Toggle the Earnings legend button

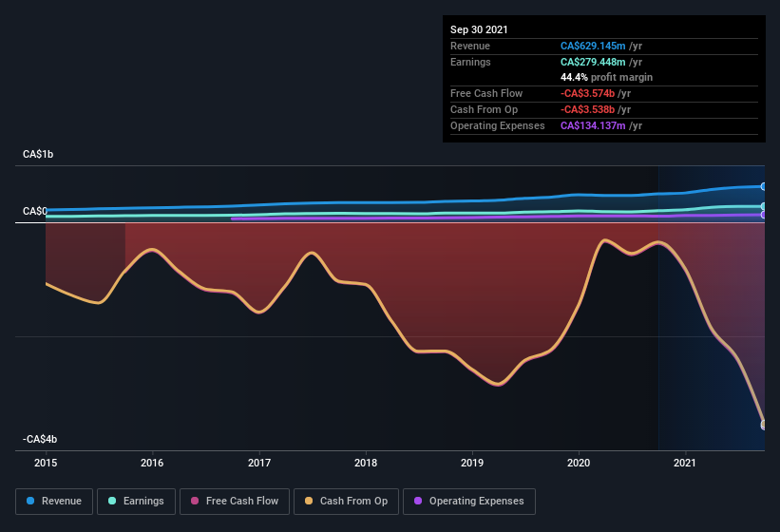click(x=136, y=502)
